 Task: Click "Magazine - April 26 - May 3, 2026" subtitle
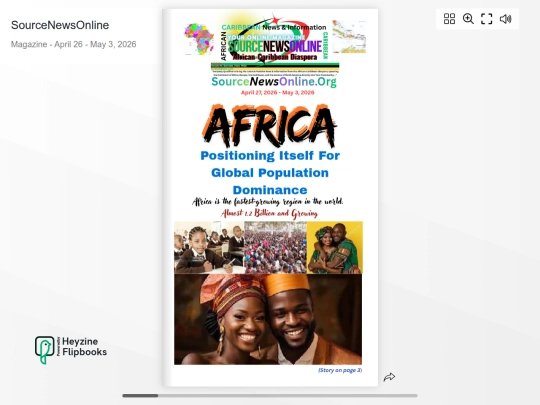coord(73,44)
